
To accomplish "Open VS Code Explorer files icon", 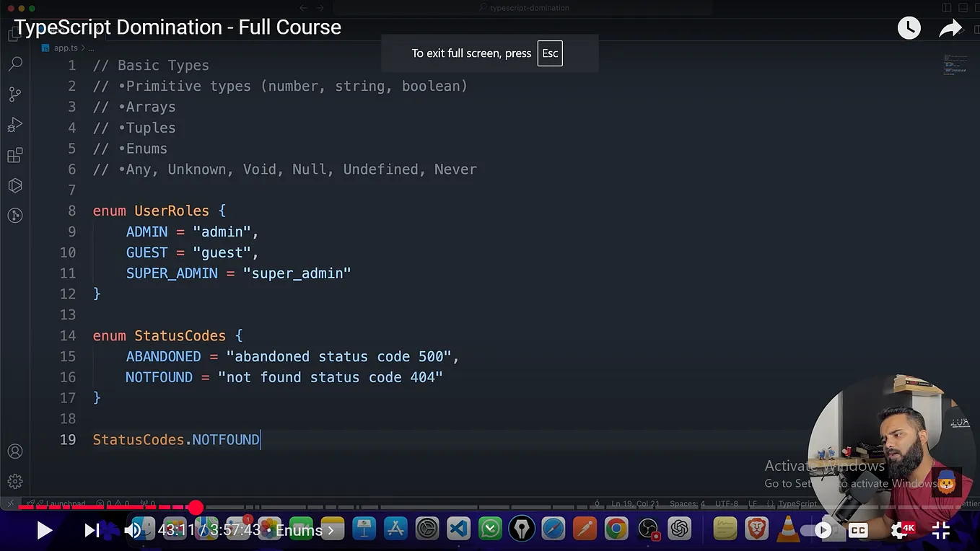I will [x=13, y=34].
